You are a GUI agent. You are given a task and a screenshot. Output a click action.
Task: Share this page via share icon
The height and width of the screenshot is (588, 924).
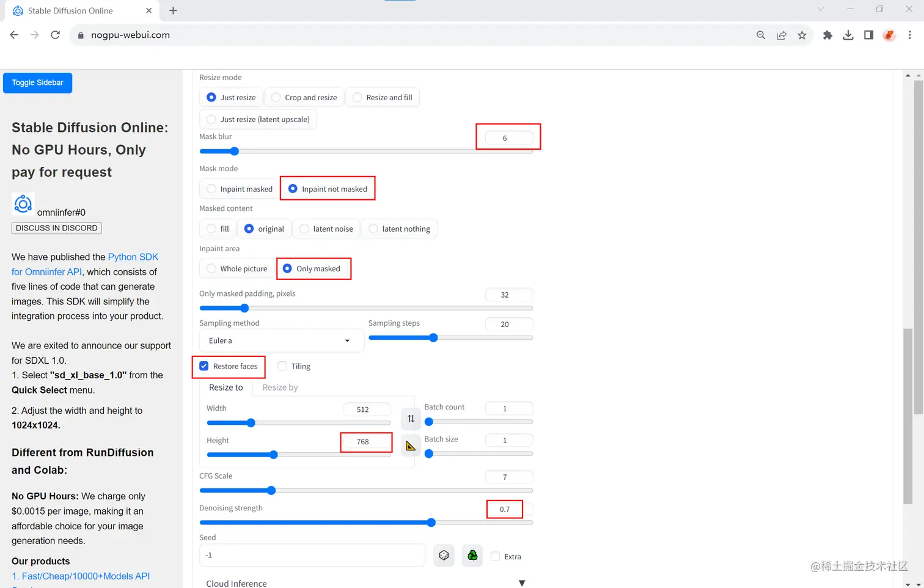point(782,35)
